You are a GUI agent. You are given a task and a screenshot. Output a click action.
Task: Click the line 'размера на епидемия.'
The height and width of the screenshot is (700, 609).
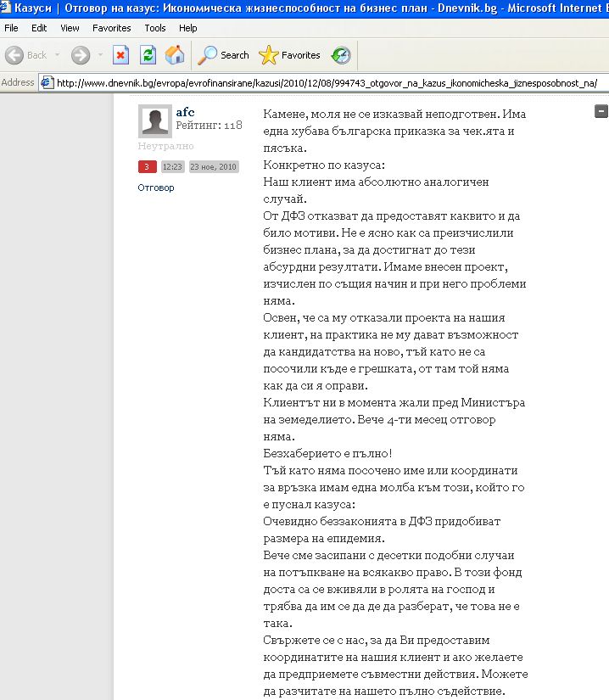(x=324, y=539)
